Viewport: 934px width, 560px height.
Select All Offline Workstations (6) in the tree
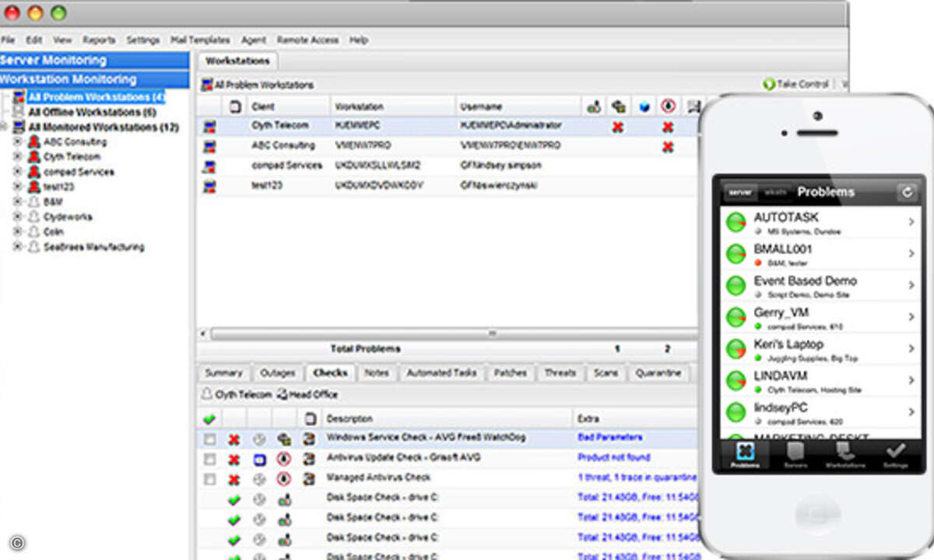pos(92,113)
